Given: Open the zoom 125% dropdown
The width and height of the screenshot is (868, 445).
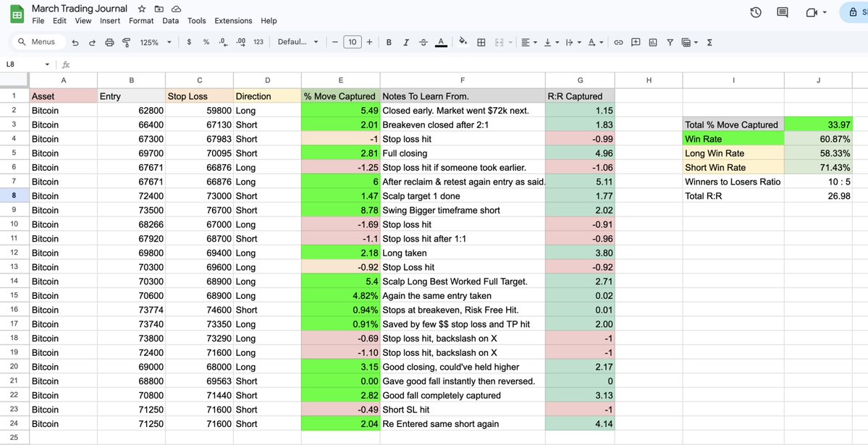Looking at the screenshot, I should [156, 42].
